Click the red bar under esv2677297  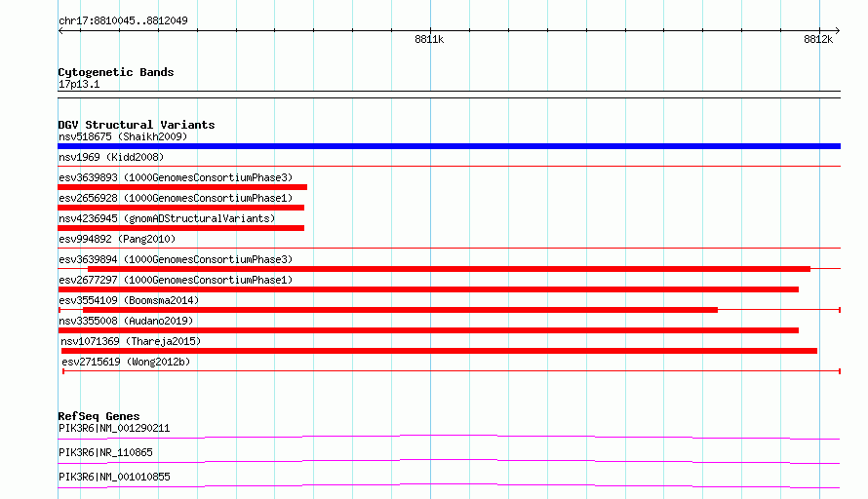tap(428, 289)
